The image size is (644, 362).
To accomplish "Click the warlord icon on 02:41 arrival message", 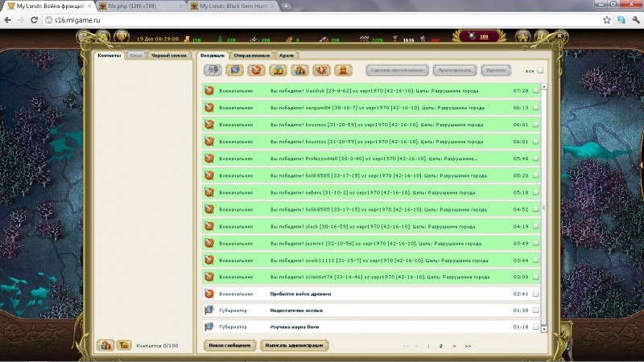I will (x=209, y=294).
